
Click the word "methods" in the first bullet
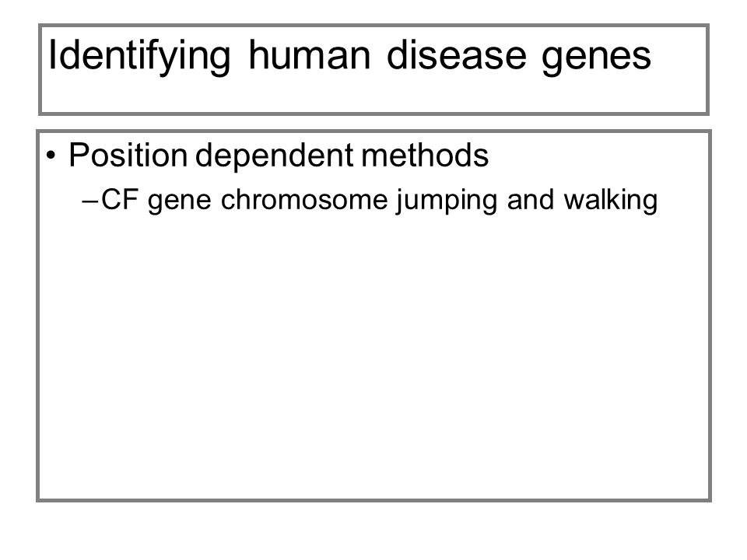click(425, 154)
